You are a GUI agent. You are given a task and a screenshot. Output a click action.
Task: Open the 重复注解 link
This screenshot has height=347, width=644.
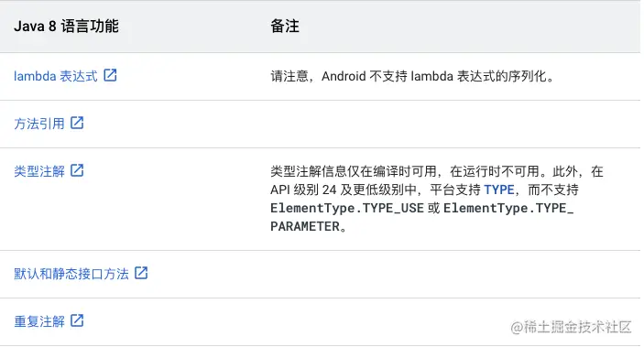(39, 321)
